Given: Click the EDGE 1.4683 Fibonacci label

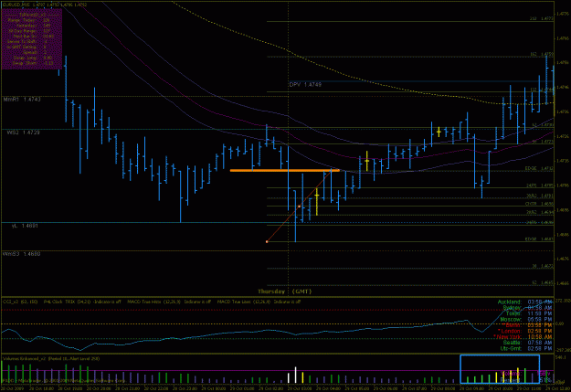Looking at the screenshot, I should [x=539, y=239].
